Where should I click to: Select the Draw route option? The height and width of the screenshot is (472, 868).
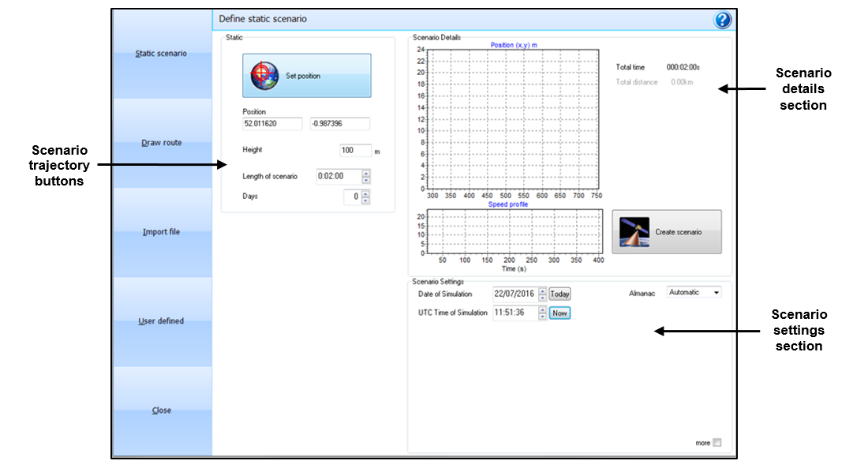(x=161, y=143)
